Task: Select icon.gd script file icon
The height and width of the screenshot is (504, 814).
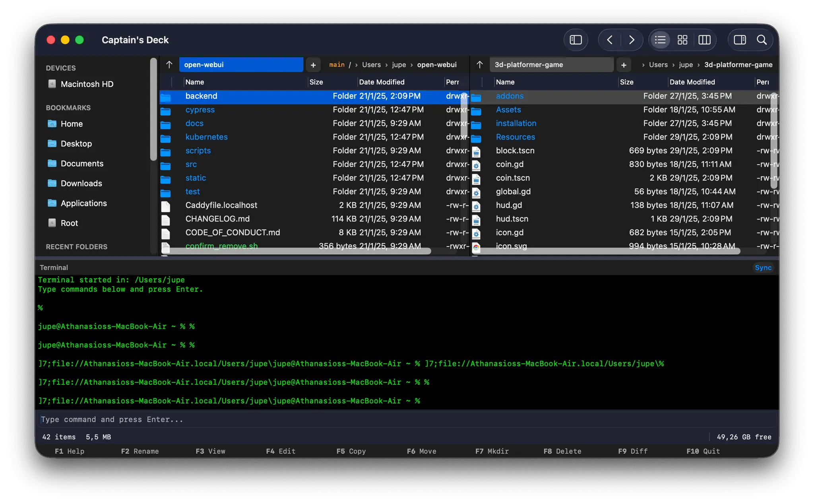Action: click(x=476, y=233)
